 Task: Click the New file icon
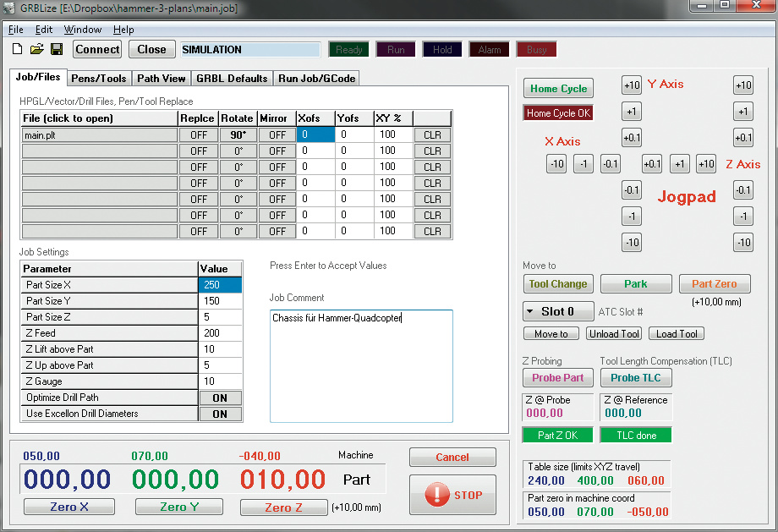pos(17,50)
